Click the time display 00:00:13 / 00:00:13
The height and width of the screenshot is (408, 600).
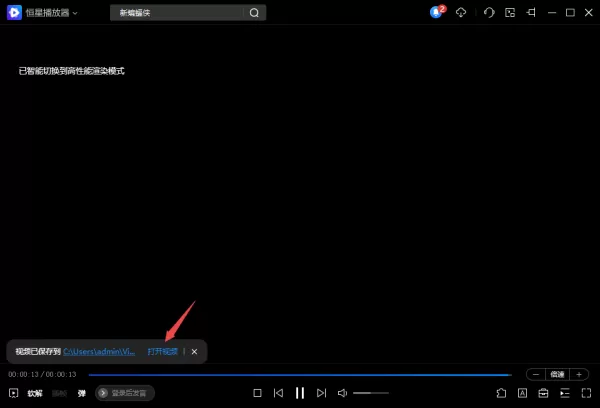(x=42, y=374)
